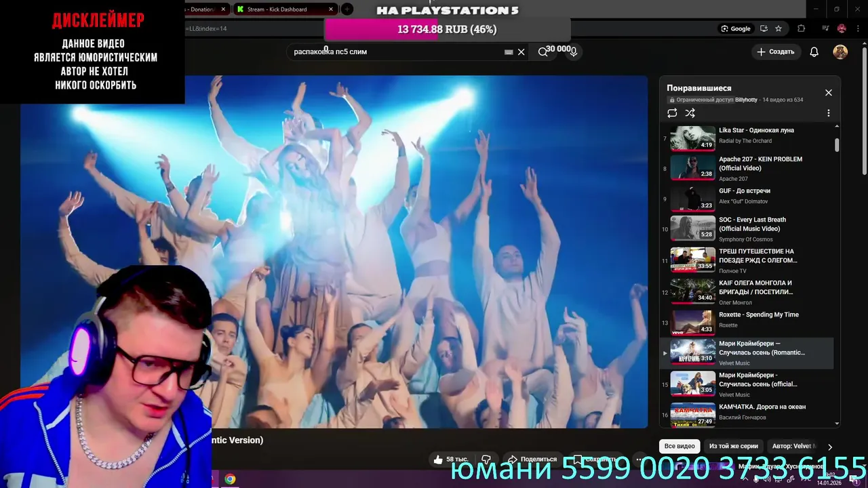
Task: Play Lika Star - Одинокая луна
Action: (x=756, y=130)
